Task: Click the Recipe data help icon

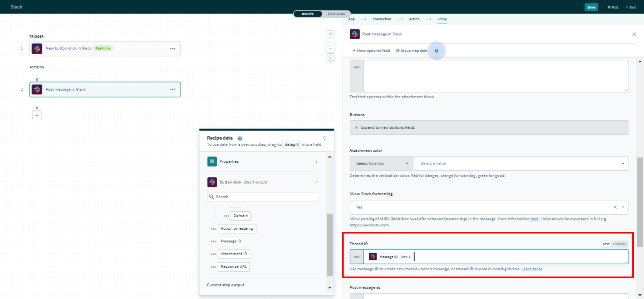Action: click(240, 138)
